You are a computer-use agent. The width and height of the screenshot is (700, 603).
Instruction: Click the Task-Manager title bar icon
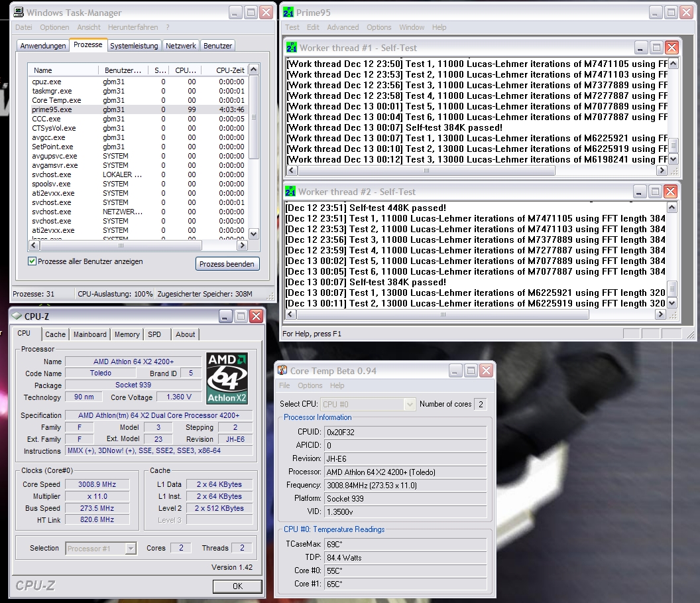19,12
